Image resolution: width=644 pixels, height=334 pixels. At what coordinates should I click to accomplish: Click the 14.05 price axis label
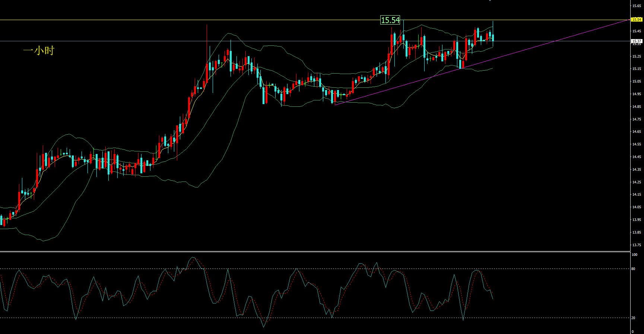pyautogui.click(x=637, y=207)
